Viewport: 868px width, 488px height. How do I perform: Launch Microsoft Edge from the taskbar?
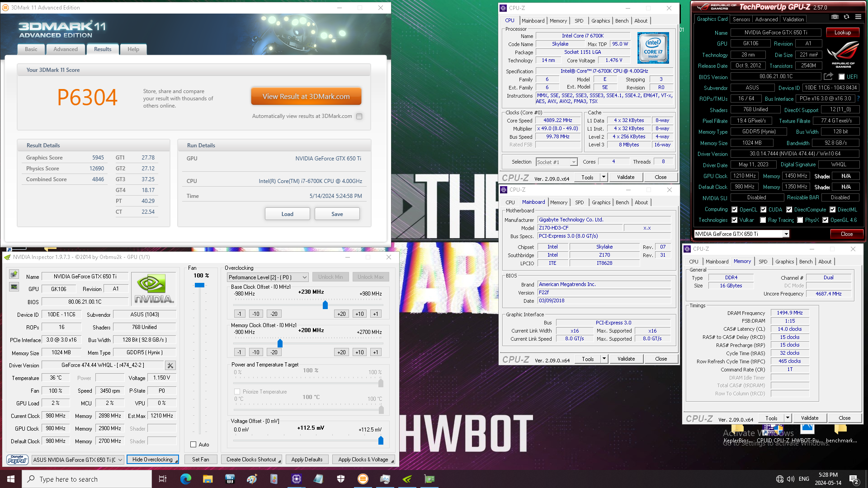coord(185,479)
